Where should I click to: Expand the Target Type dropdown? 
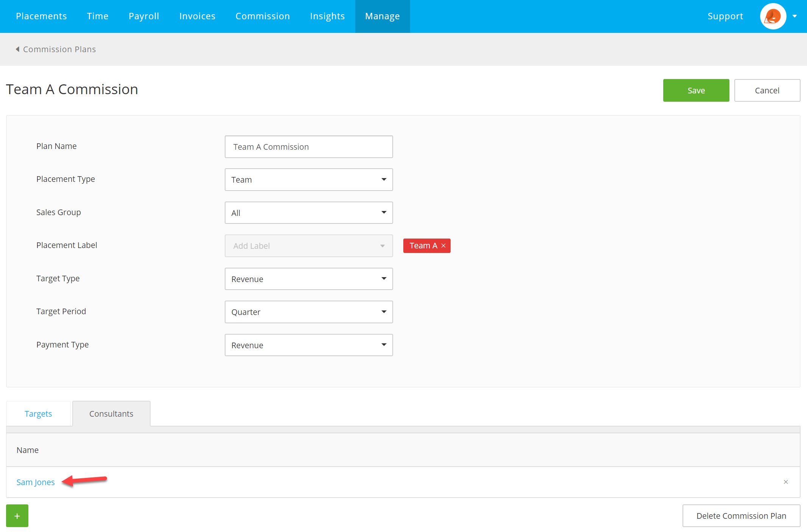point(309,279)
